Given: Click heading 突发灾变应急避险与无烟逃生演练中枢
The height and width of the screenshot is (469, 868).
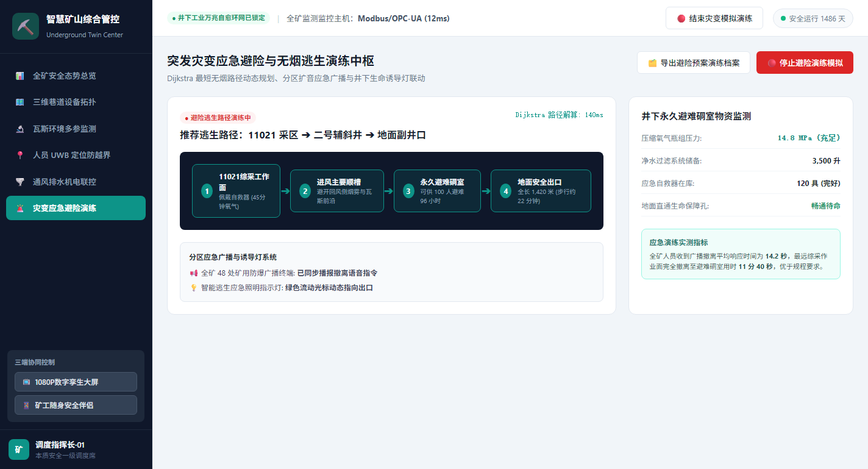Looking at the screenshot, I should [x=271, y=61].
